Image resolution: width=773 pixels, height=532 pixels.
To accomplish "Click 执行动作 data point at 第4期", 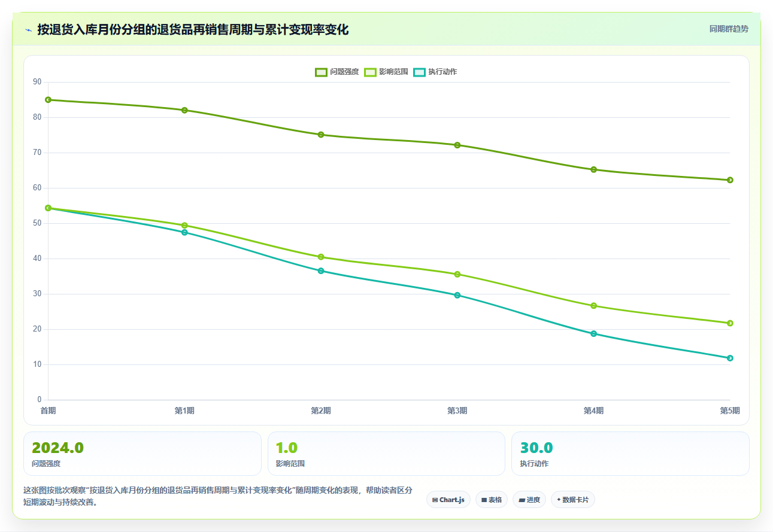I will [594, 333].
